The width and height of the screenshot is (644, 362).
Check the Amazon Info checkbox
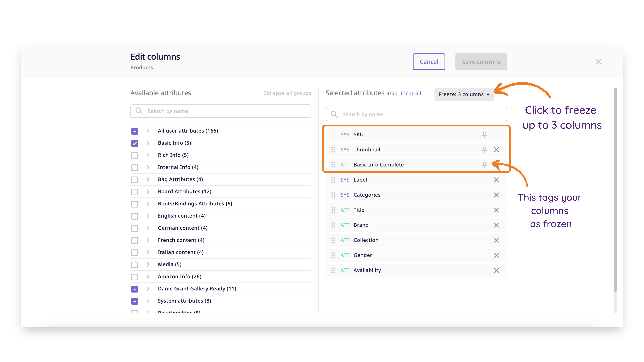click(135, 277)
